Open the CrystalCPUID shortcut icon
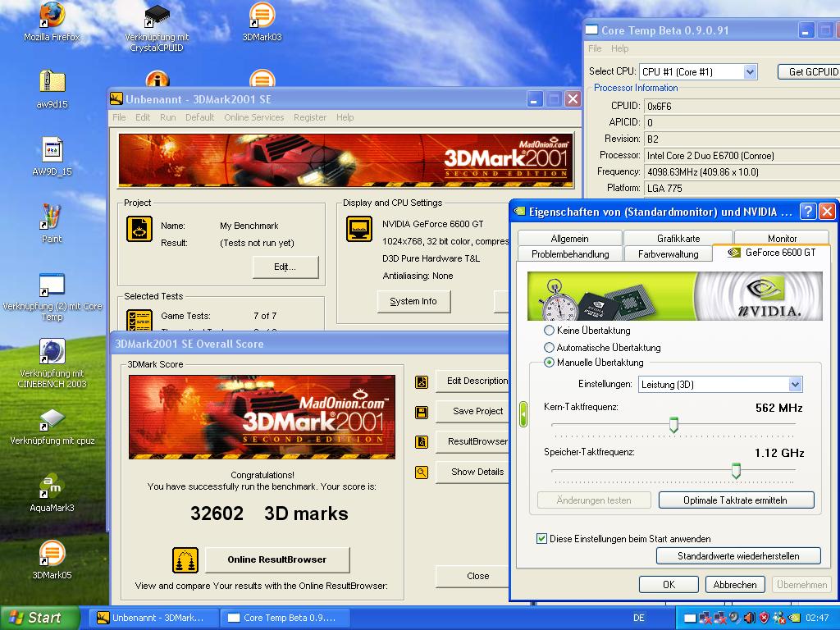This screenshot has height=630, width=840. pos(157,17)
